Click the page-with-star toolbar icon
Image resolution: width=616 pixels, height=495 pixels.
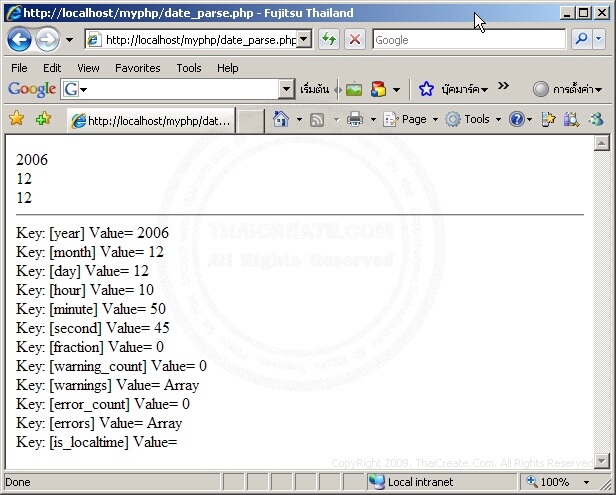(548, 119)
